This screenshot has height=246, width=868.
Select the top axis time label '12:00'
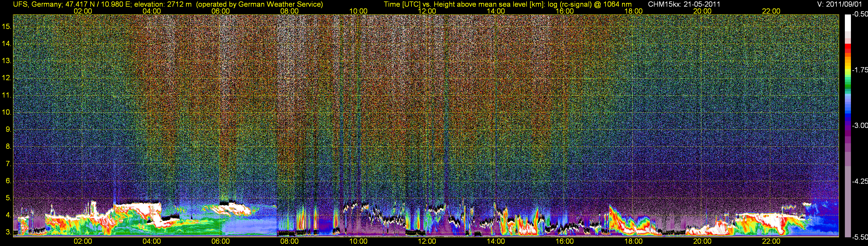(x=427, y=11)
